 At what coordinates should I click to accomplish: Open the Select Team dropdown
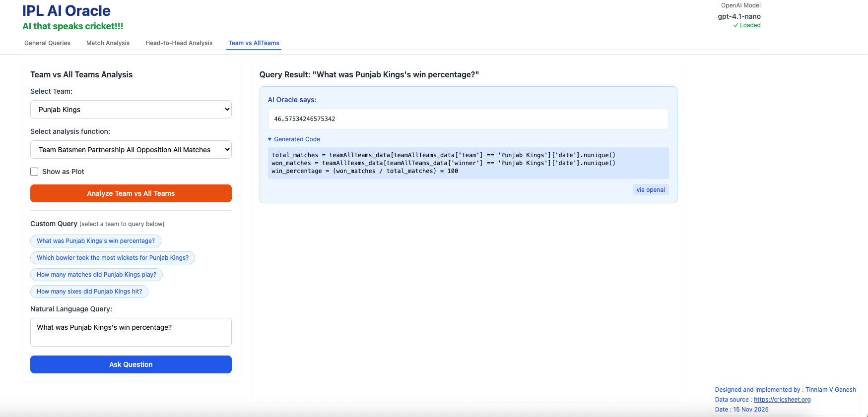(x=131, y=110)
